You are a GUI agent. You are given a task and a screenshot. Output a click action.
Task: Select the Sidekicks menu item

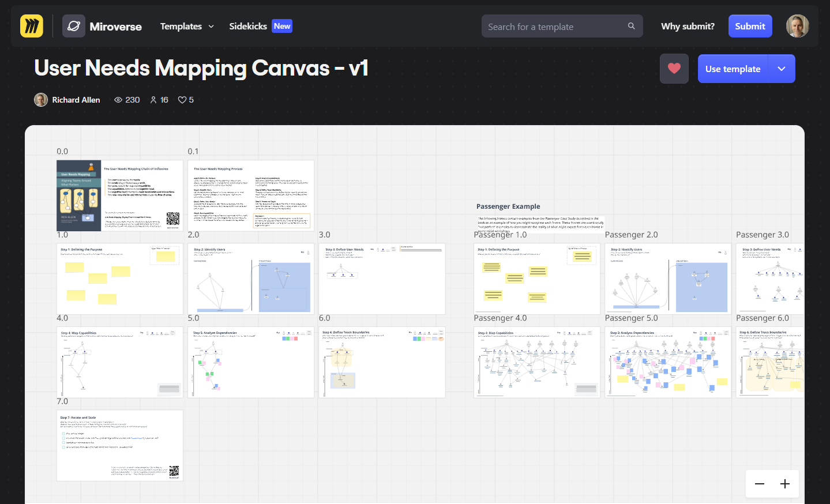pos(247,26)
